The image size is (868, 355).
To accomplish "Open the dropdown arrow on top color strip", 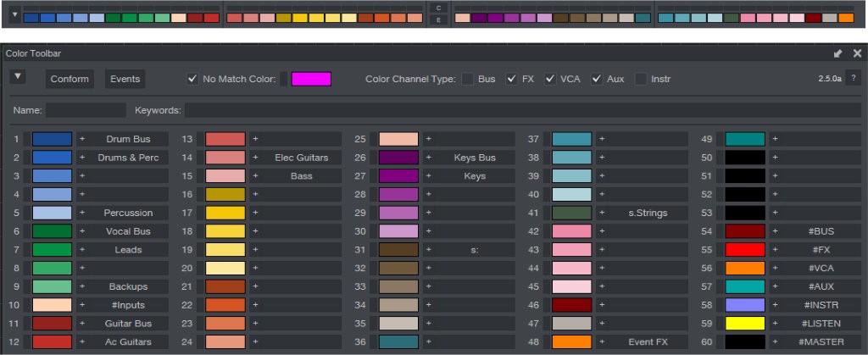I will [14, 14].
